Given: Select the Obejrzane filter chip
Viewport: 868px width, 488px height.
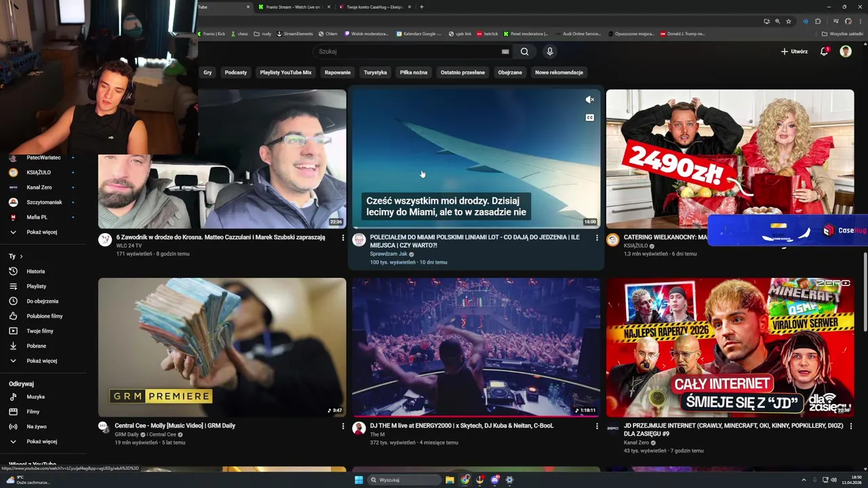Looking at the screenshot, I should (x=510, y=73).
